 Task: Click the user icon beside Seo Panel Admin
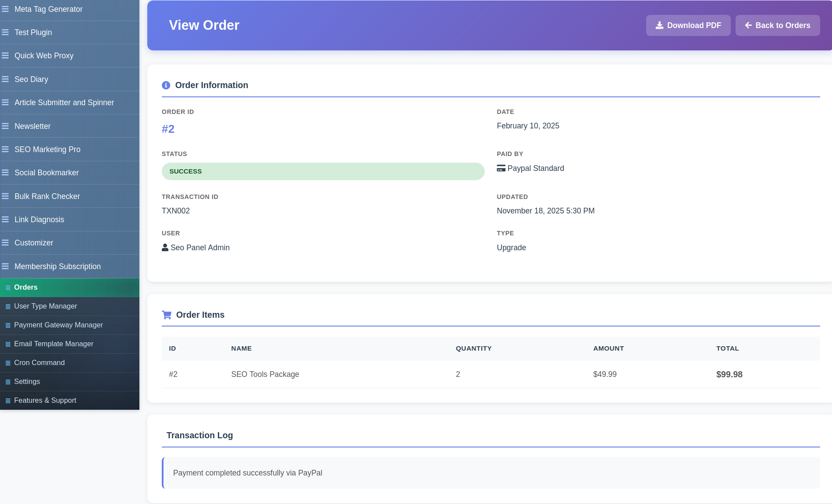165,248
